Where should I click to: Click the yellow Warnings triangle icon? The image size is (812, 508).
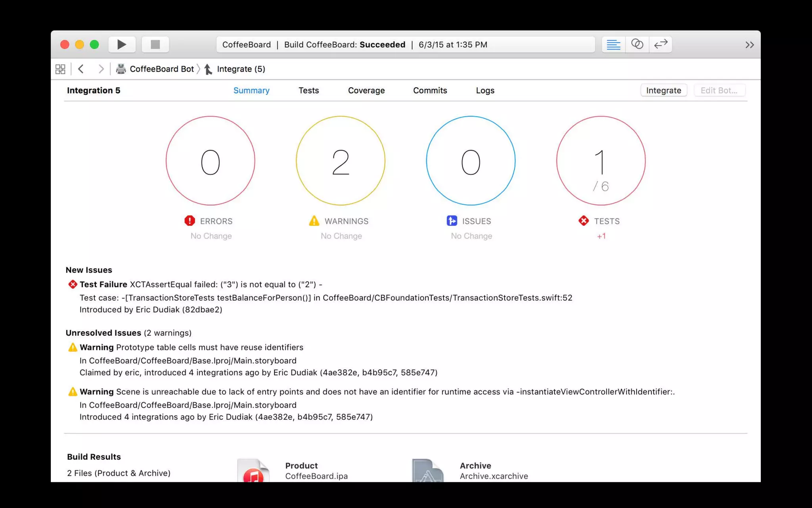pyautogui.click(x=314, y=221)
